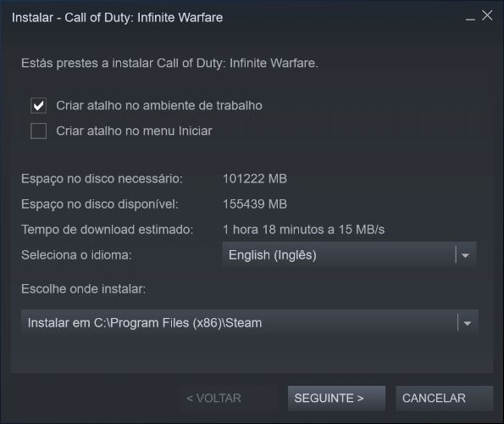This screenshot has width=504, height=424.
Task: Abort installation with CANCELAR button
Action: coord(444,399)
